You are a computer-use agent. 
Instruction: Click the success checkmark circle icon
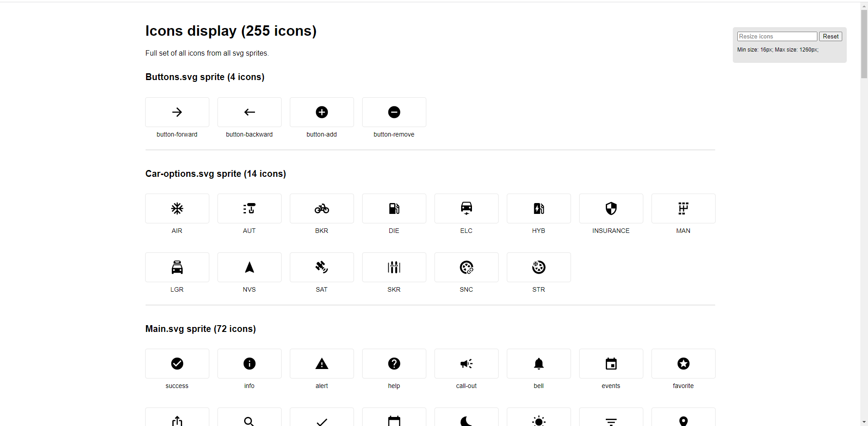click(x=177, y=364)
